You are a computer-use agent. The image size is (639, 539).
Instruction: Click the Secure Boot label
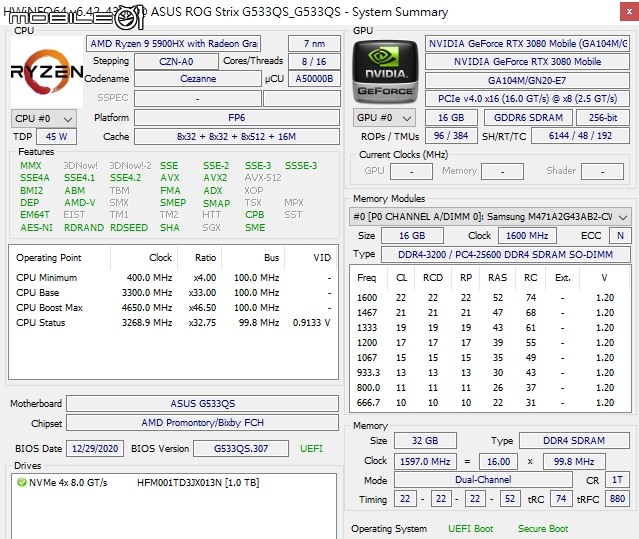click(x=543, y=529)
